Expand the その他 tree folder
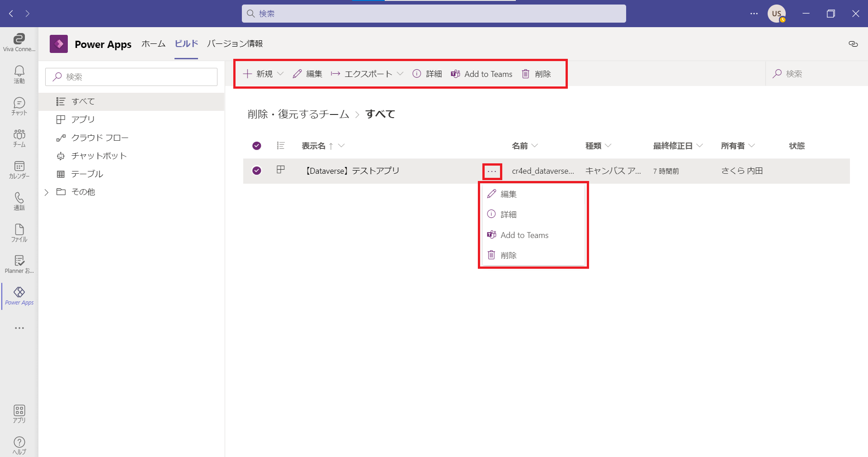Viewport: 868px width, 457px height. (x=47, y=192)
